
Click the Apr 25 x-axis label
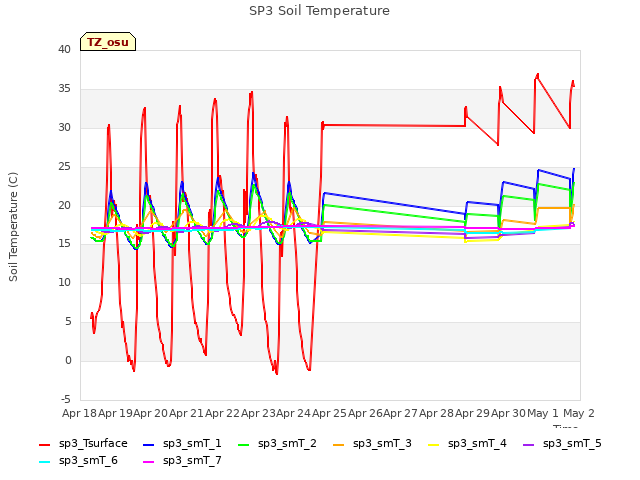329,413
